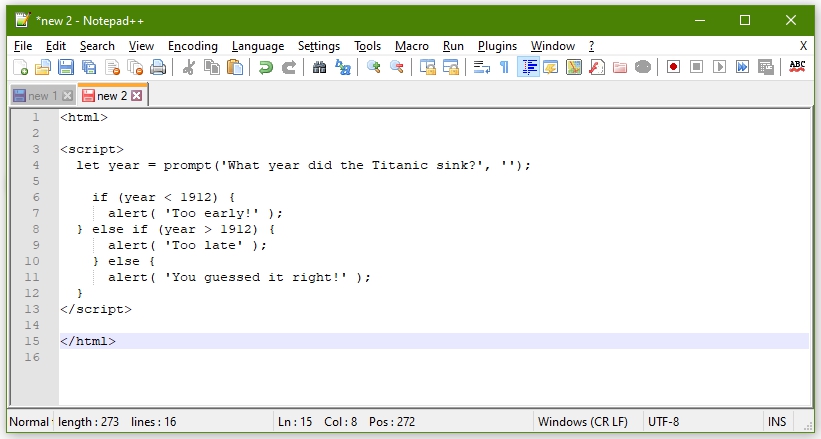Open the Replace dialog icon
The width and height of the screenshot is (821, 439).
click(x=342, y=67)
